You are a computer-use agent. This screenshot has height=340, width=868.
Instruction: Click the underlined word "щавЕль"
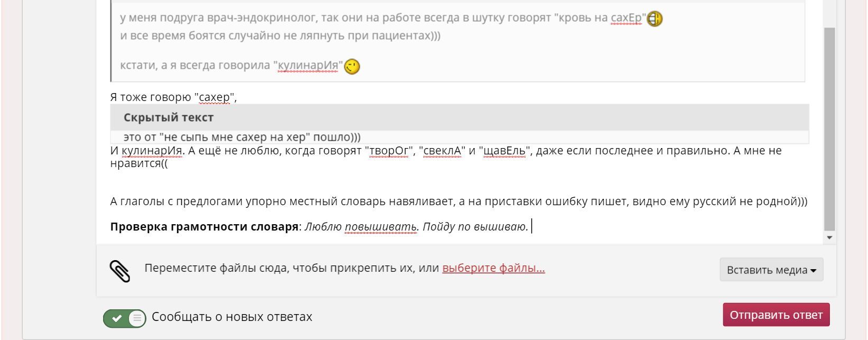tap(505, 151)
